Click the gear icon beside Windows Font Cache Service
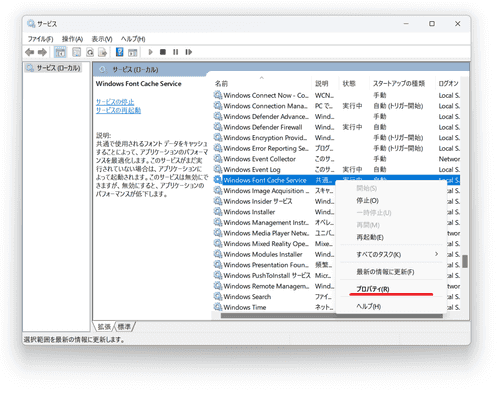The image size is (500, 395). point(218,180)
